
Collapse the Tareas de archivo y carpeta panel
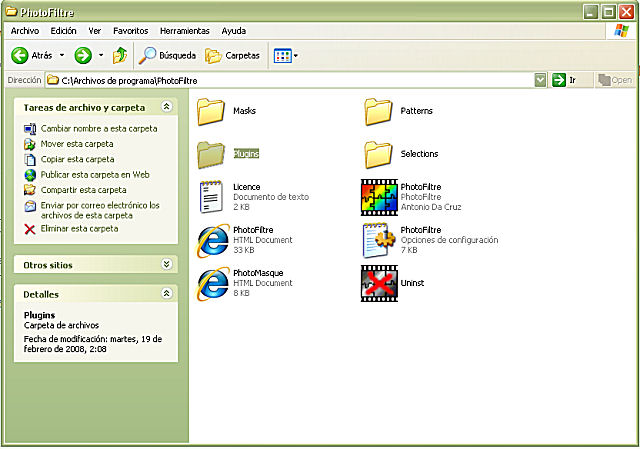pos(167,107)
